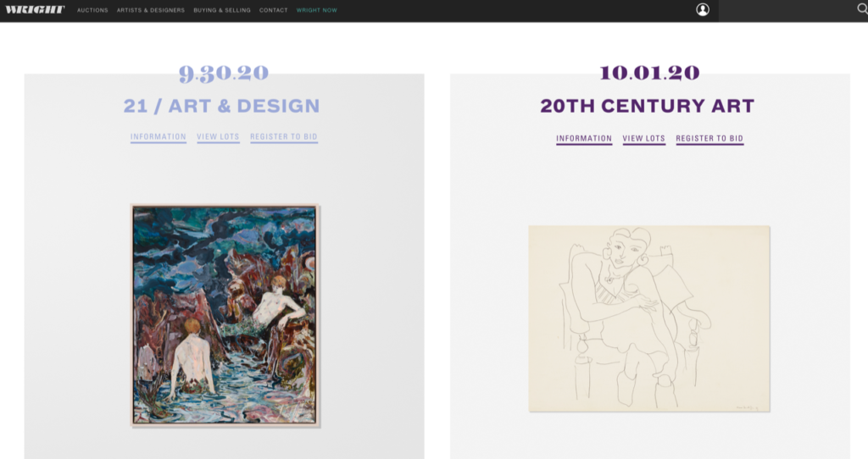868x459 pixels.
Task: View lots for 20th Century Art auction
Action: pos(644,139)
